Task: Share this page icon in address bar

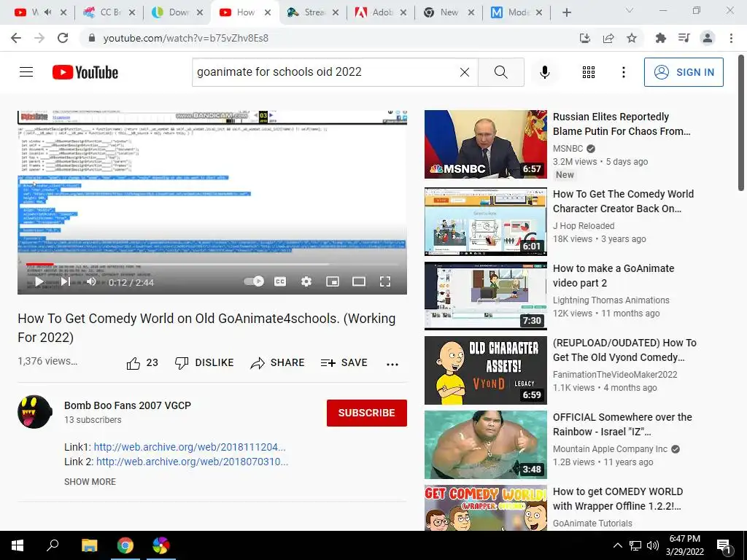Action: [608, 38]
